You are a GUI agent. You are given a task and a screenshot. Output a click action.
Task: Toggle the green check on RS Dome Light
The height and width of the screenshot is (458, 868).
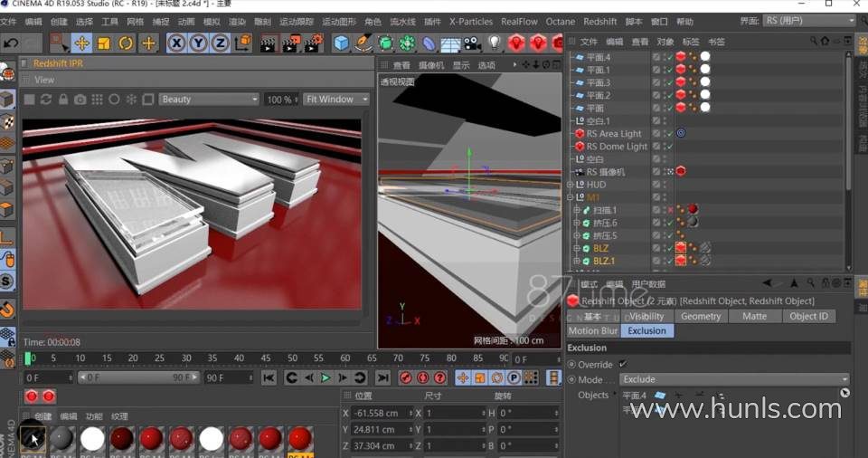click(670, 147)
